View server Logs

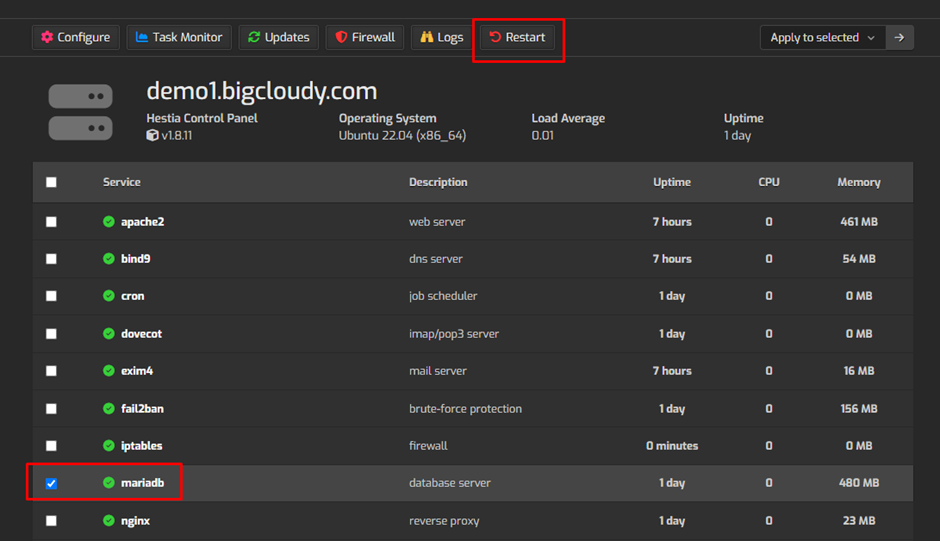coord(442,37)
